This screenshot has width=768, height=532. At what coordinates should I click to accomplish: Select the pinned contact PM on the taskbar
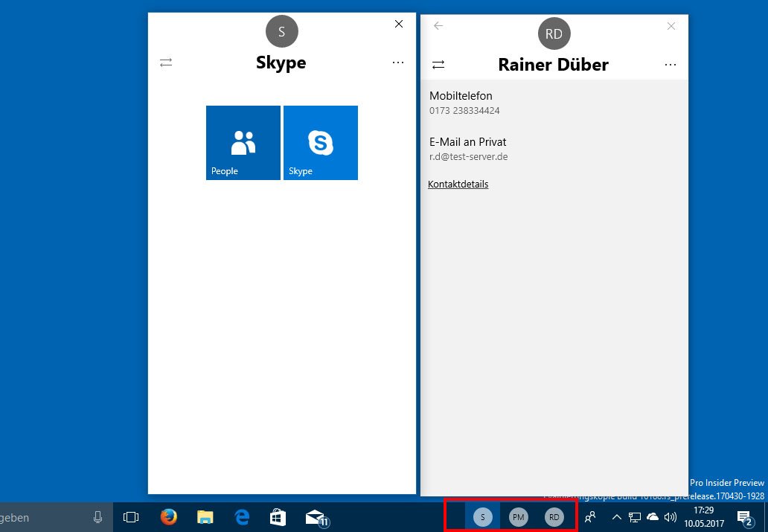pos(518,516)
